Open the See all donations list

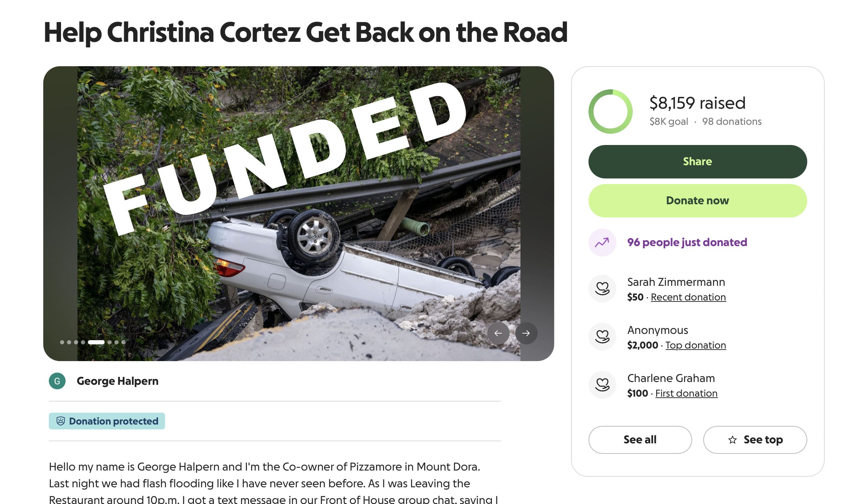pos(640,440)
